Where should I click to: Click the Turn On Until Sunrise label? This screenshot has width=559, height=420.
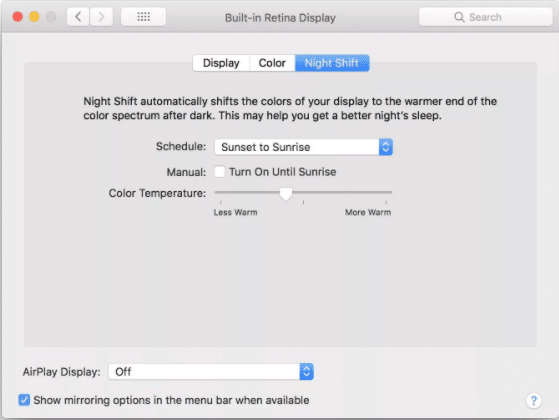(x=282, y=172)
